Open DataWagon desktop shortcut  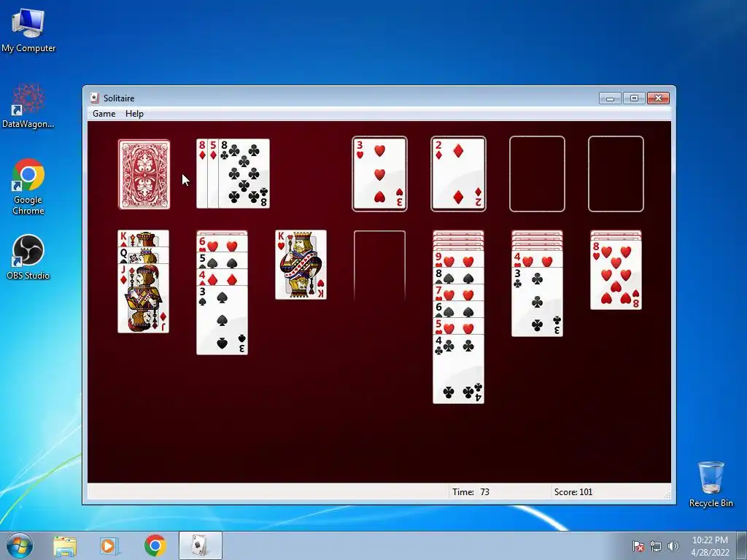click(x=28, y=106)
